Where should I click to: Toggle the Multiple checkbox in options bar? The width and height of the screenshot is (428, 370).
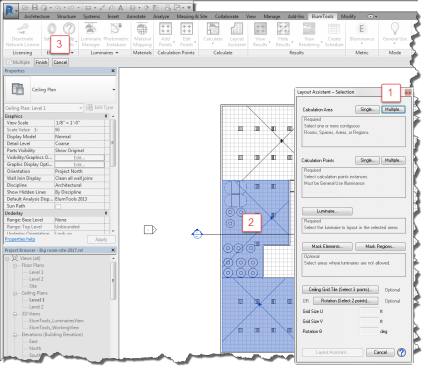(9, 62)
